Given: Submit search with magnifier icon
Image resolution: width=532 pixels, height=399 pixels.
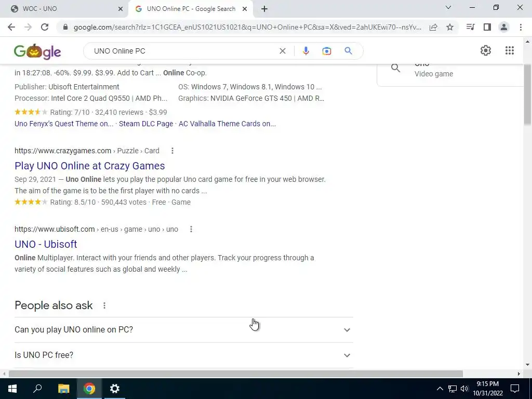Looking at the screenshot, I should (348, 51).
